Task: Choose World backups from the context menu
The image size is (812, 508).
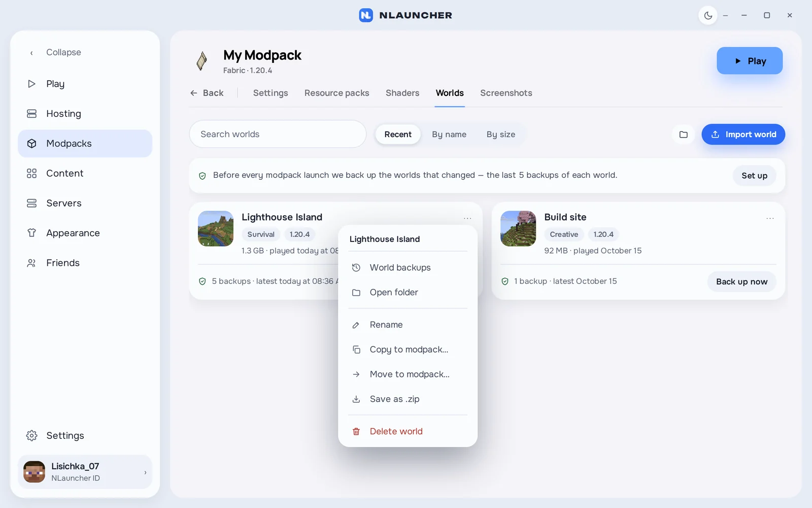Action: pyautogui.click(x=408, y=268)
